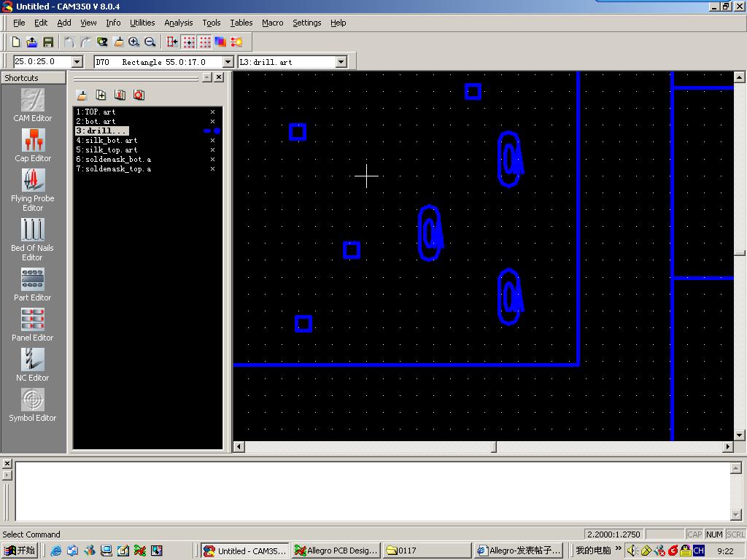The image size is (747, 560).
Task: Expand the grid size 25.0:25.0 dropdown
Action: click(77, 62)
